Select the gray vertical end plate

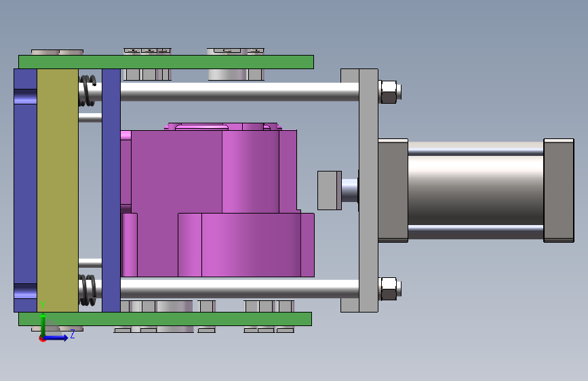click(368, 190)
